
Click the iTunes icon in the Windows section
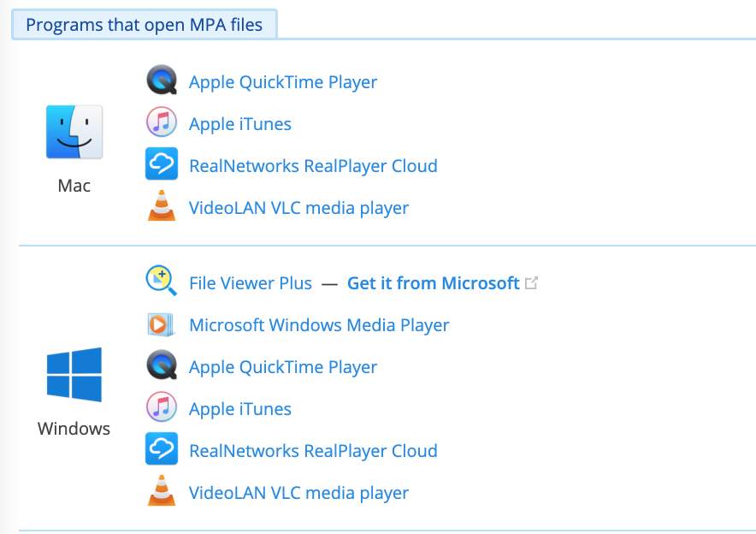162,407
